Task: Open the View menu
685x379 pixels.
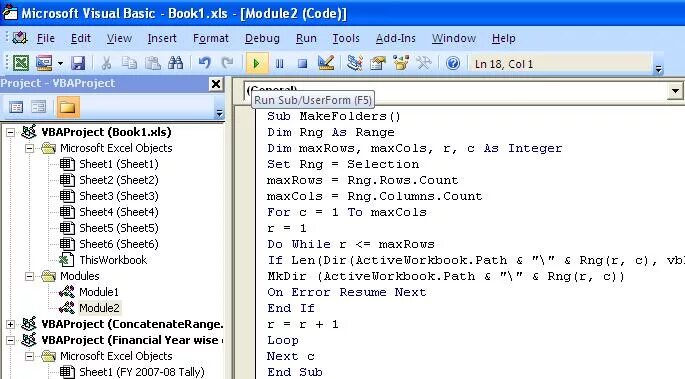Action: [x=119, y=38]
